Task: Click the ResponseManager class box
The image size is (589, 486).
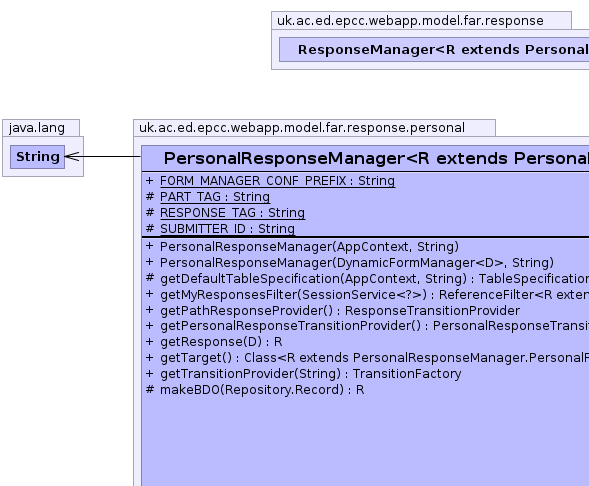Action: [x=434, y=50]
